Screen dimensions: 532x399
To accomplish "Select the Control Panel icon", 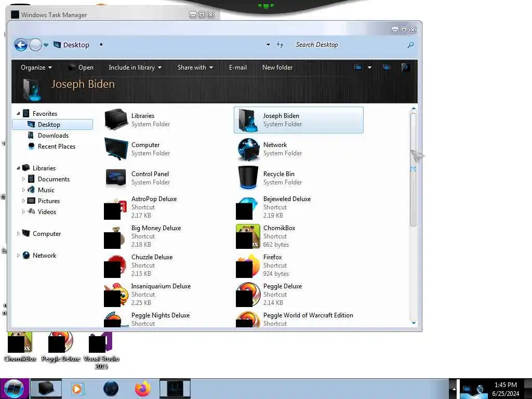I will [x=116, y=178].
